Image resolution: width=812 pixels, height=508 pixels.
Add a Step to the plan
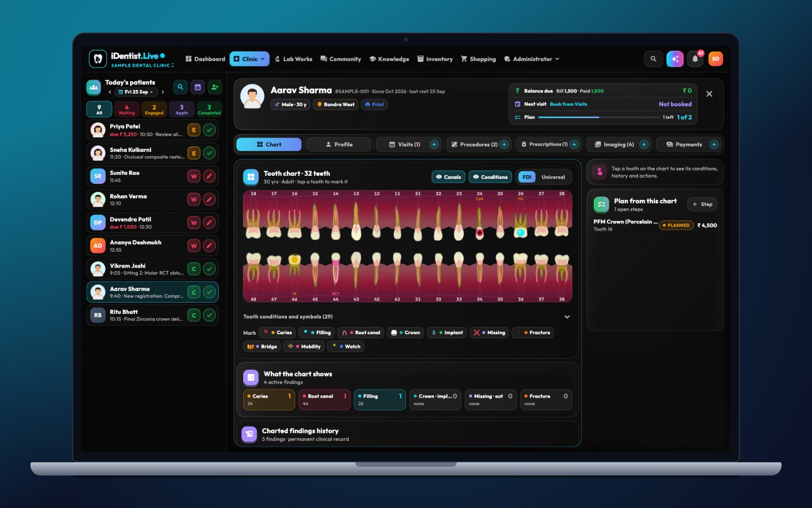click(x=702, y=204)
